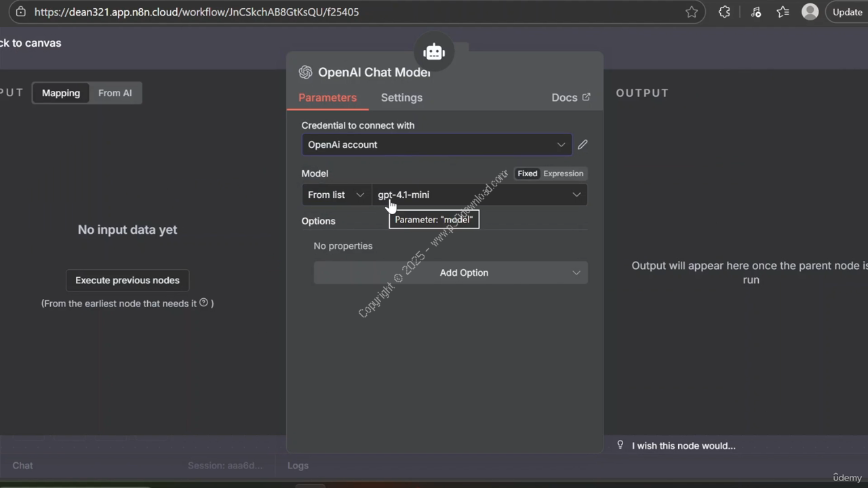Screen dimensions: 868x488
Task: Open the gpt-4.1-mini model dropdown
Action: click(479, 195)
